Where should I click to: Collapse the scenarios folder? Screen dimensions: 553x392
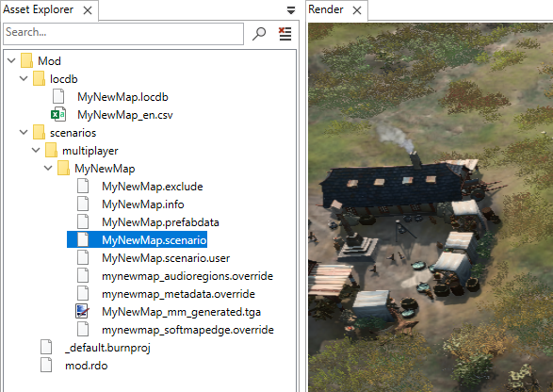(24, 133)
